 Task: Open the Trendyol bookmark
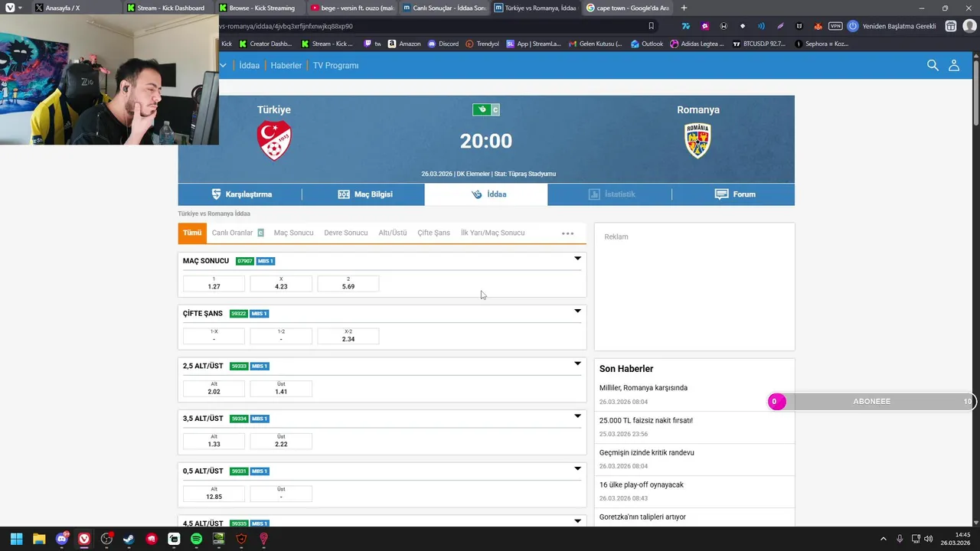[482, 44]
